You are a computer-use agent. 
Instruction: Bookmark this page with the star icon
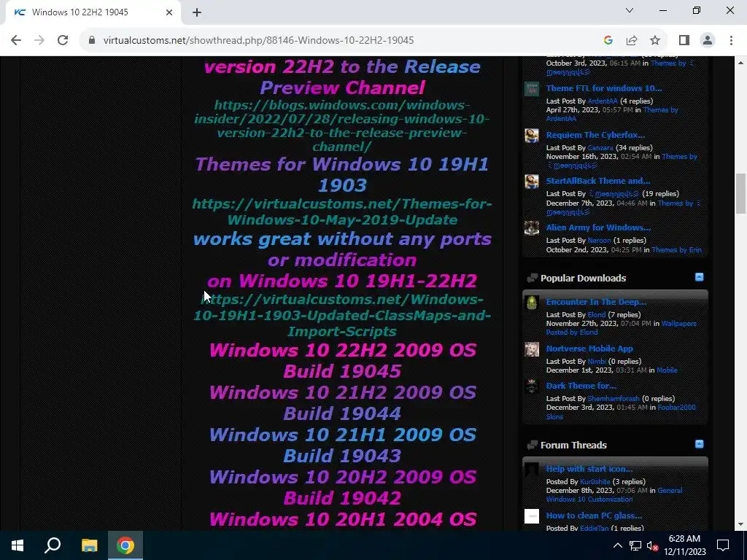pyautogui.click(x=655, y=40)
